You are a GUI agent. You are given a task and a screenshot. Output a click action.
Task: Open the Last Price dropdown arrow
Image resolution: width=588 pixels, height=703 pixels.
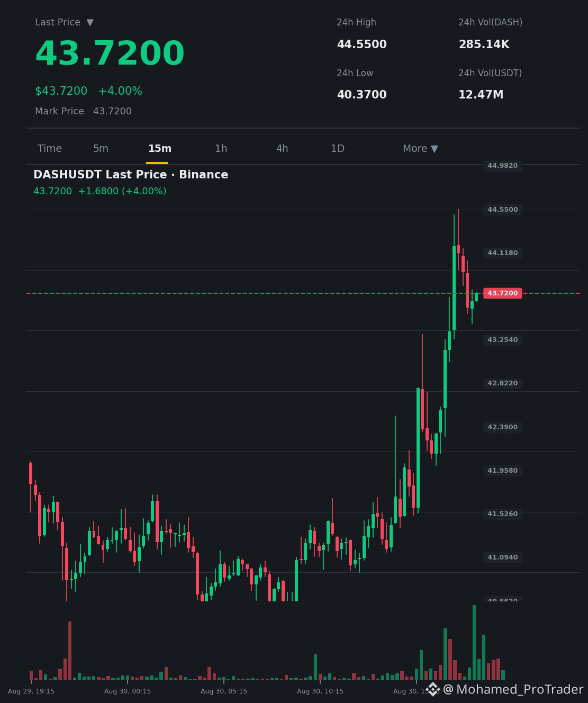pos(90,23)
